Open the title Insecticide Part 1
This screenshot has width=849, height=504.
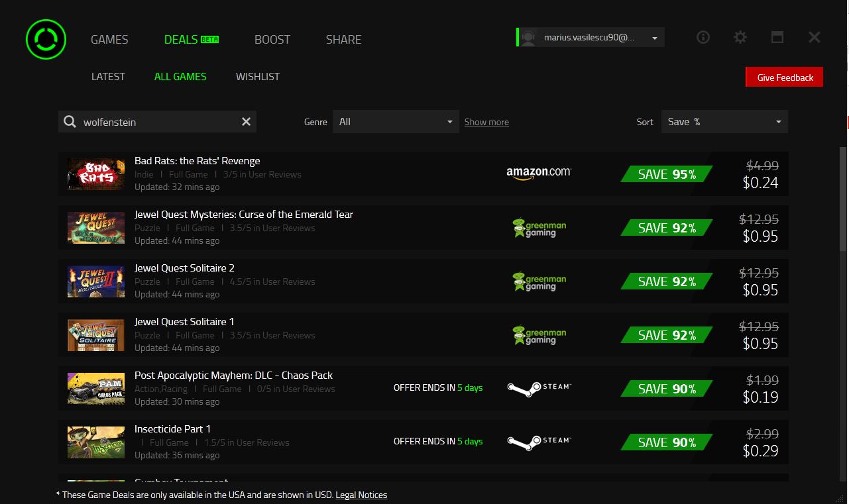coord(172,429)
